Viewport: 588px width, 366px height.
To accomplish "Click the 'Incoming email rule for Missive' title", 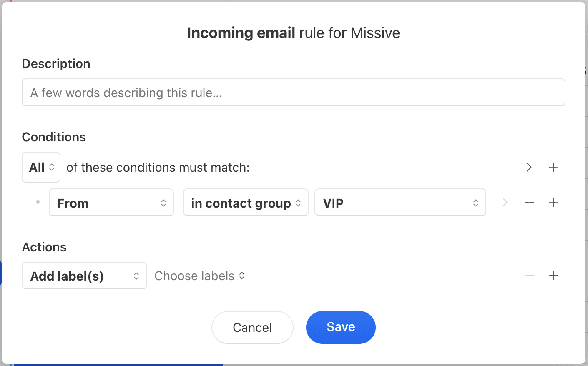I will (x=293, y=33).
